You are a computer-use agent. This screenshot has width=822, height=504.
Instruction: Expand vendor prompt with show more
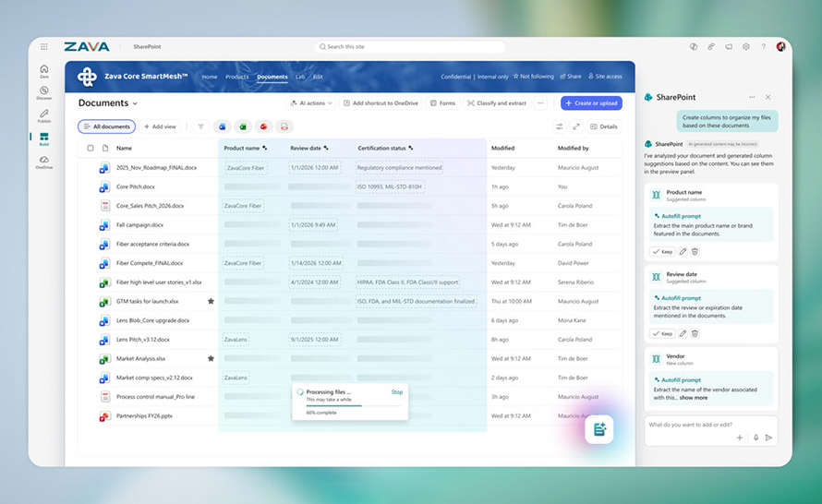tap(694, 398)
